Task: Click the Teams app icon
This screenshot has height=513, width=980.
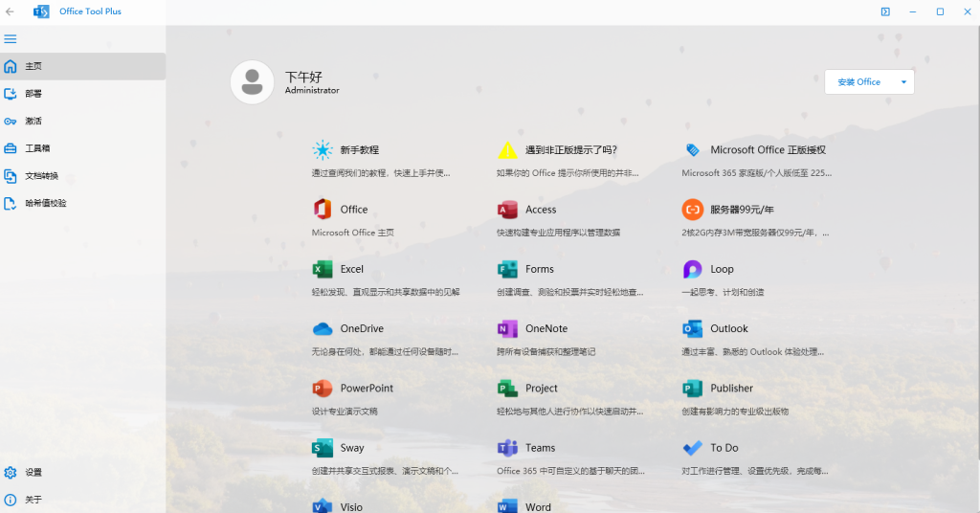Action: 507,448
